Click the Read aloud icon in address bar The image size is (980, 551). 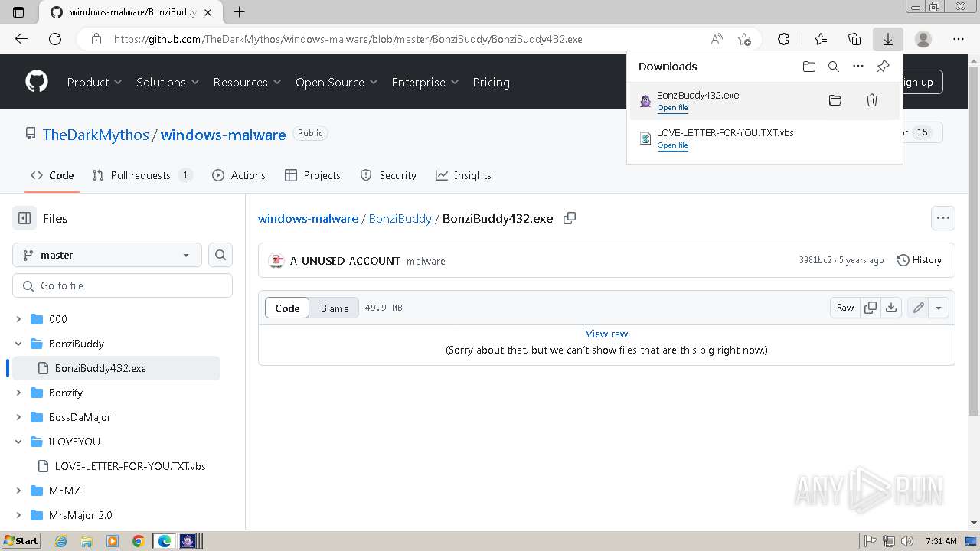coord(717,39)
